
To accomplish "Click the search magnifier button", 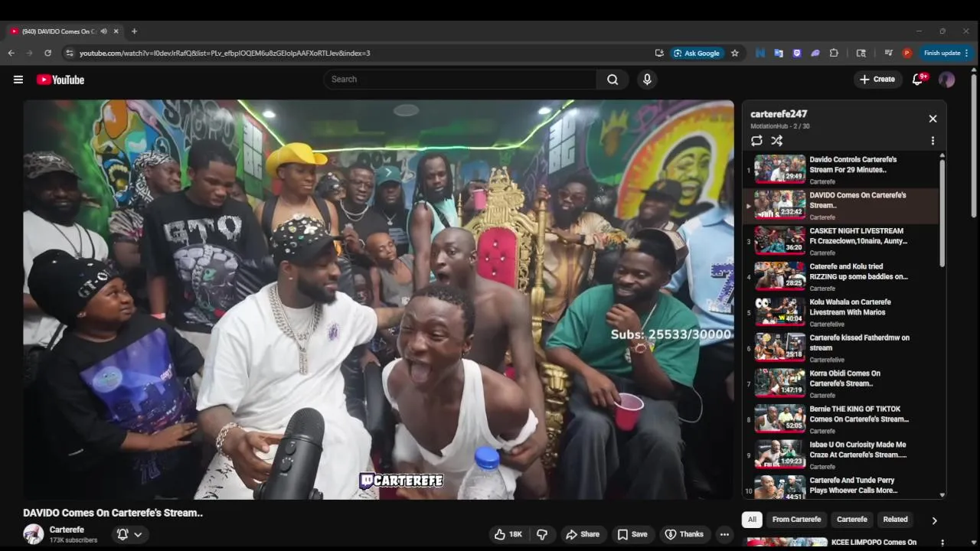I will 612,80.
